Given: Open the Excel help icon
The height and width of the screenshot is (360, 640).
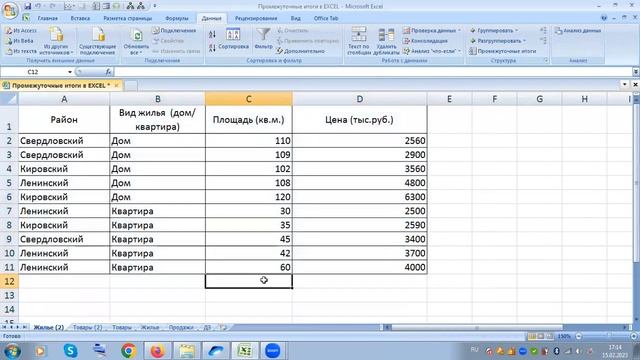Looking at the screenshot, I should pyautogui.click(x=604, y=18).
